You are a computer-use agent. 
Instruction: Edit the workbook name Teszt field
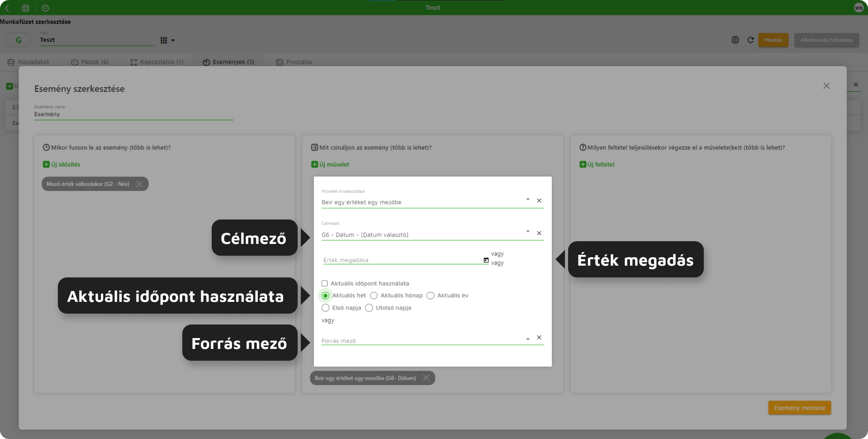click(x=97, y=40)
